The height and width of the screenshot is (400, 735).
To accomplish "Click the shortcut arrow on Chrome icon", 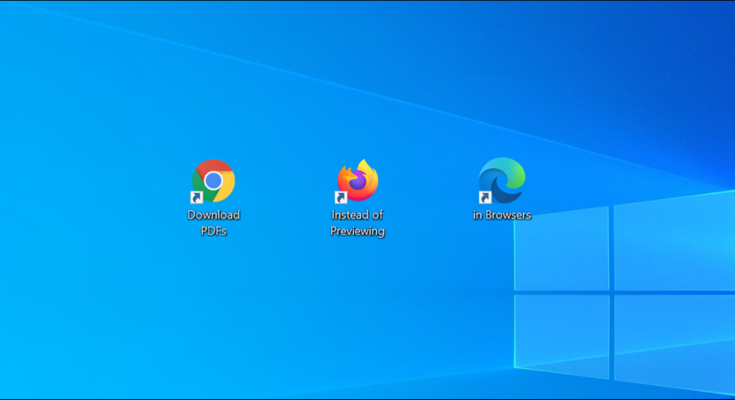I will (198, 197).
